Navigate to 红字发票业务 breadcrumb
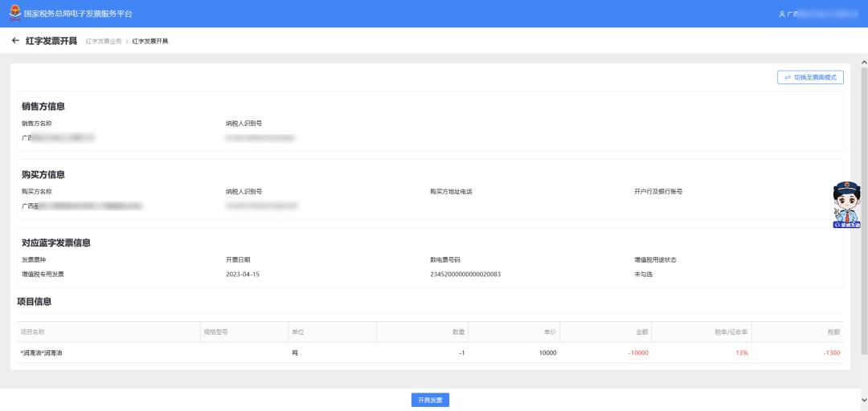Image resolution: width=868 pixels, height=411 pixels. pyautogui.click(x=104, y=41)
